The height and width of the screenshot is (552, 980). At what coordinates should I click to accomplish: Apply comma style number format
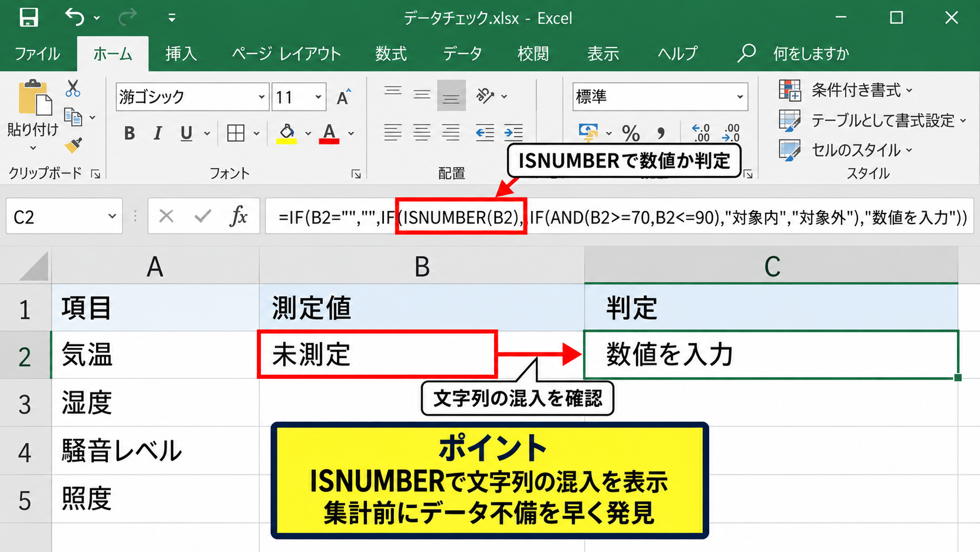pyautogui.click(x=661, y=133)
